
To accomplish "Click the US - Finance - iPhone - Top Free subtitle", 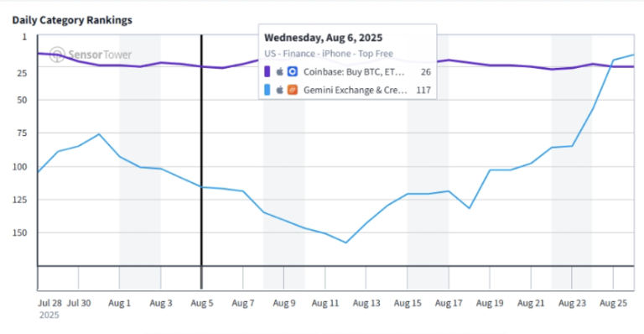I will tap(329, 54).
